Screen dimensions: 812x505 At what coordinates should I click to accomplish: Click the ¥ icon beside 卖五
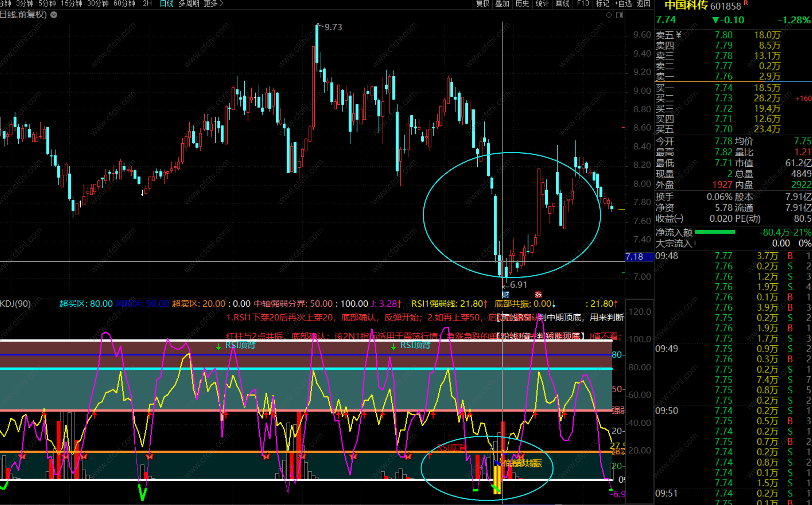679,35
